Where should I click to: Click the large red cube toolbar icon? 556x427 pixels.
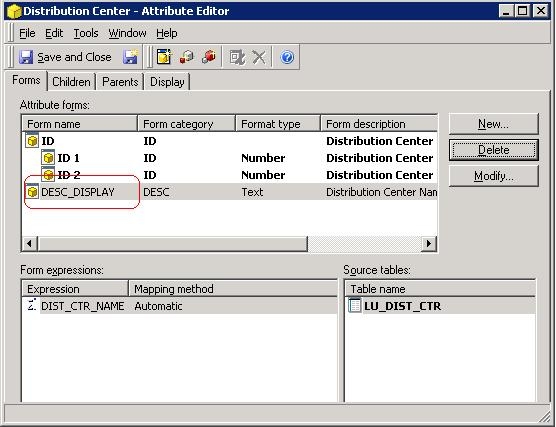(209, 57)
